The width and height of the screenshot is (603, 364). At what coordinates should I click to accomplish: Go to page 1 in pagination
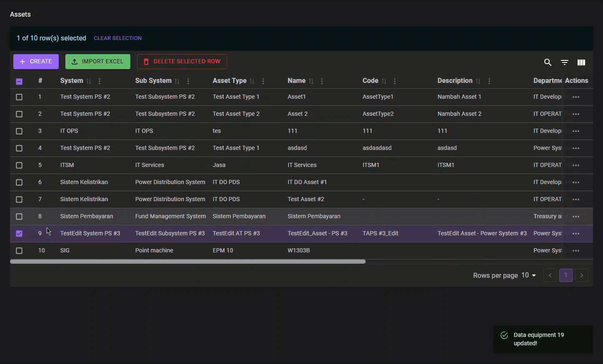566,275
